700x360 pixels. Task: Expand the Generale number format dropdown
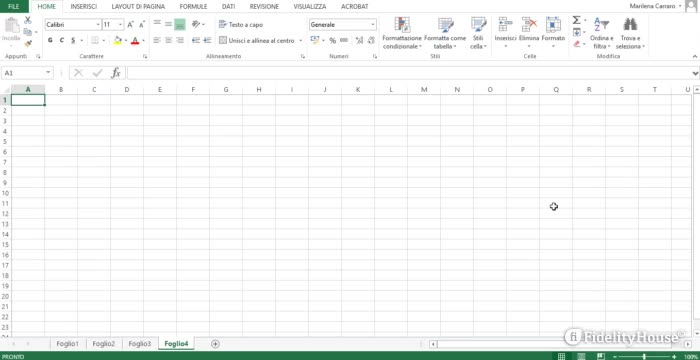tap(373, 25)
